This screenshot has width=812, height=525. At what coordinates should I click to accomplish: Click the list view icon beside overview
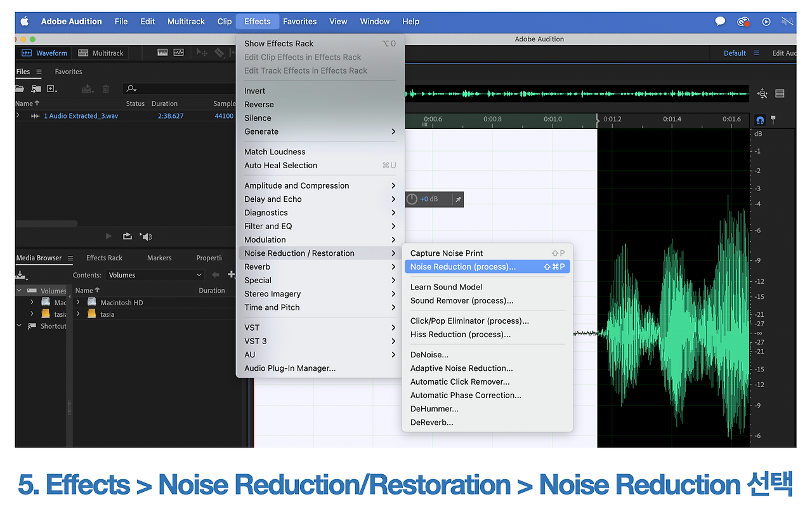coord(780,94)
